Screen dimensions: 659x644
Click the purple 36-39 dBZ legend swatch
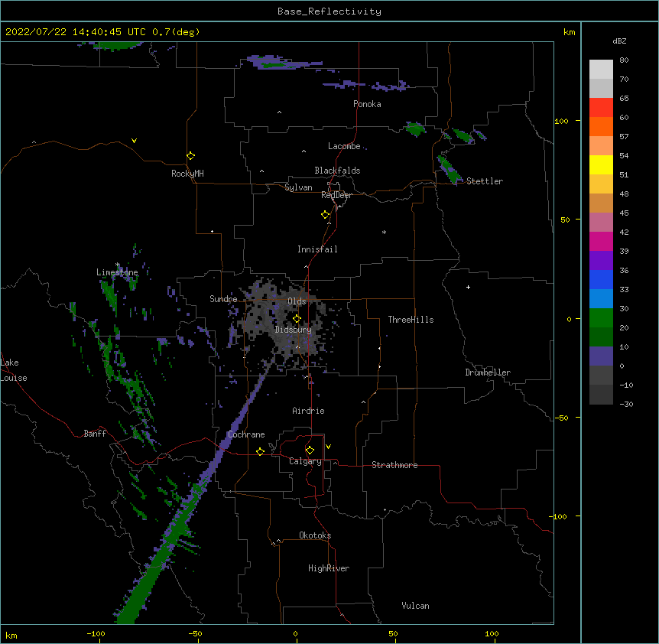coord(601,261)
